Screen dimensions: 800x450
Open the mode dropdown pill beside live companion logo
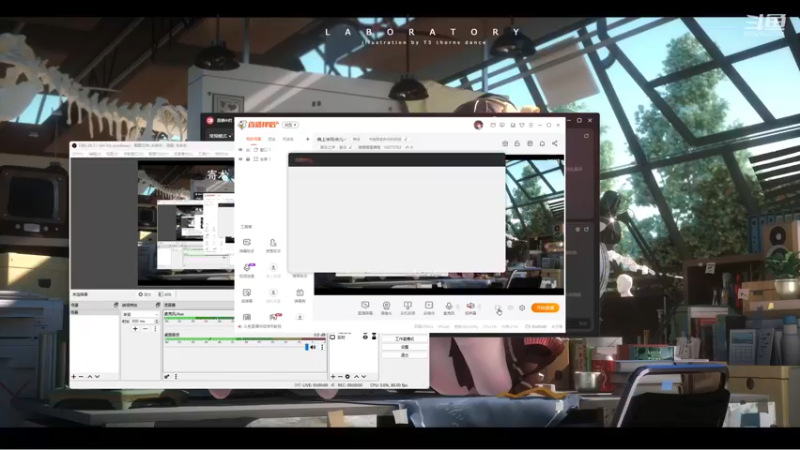coord(291,125)
